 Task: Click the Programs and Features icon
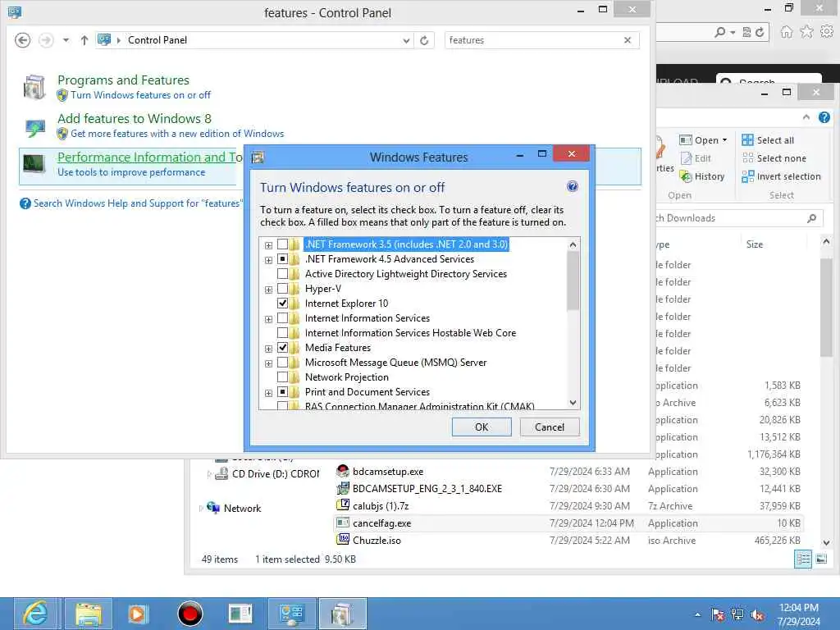[x=34, y=87]
